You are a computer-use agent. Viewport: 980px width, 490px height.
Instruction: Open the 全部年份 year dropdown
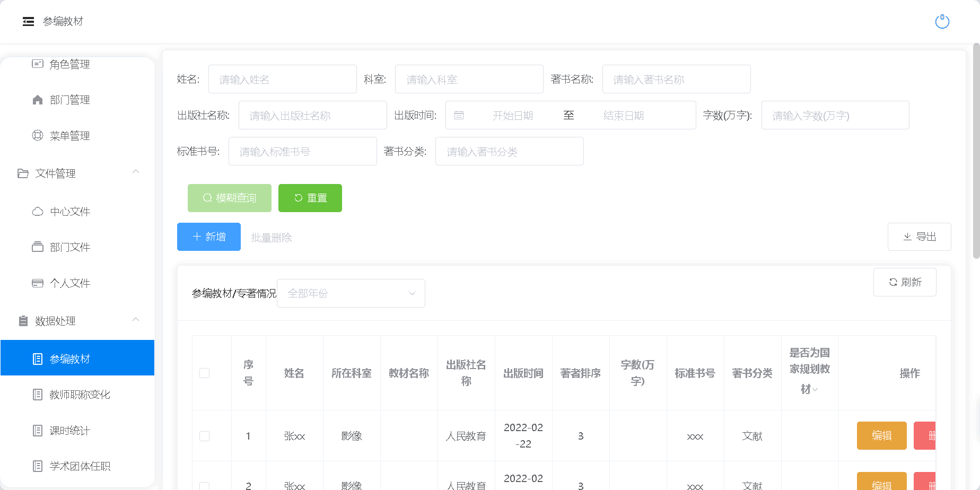tap(351, 293)
